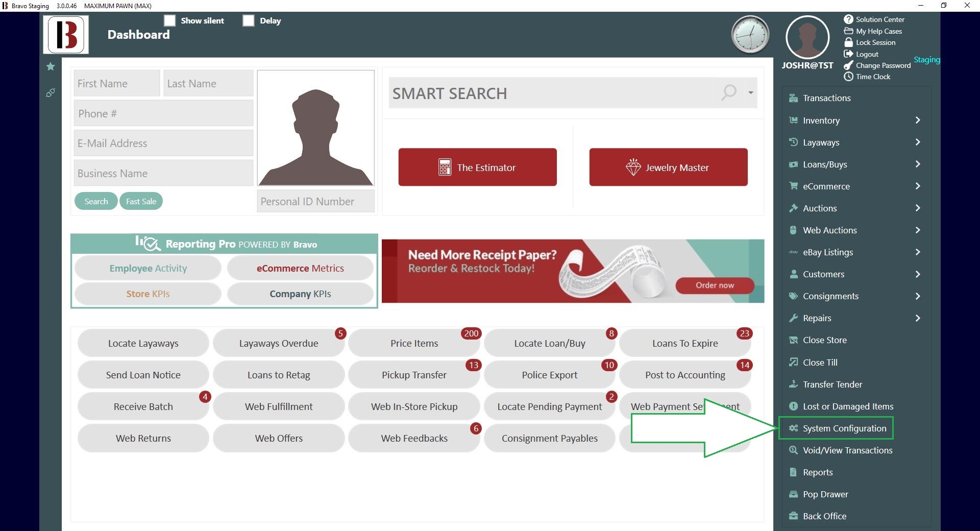Focus the Personal ID Number field
Viewport: 980px width, 531px height.
click(x=315, y=201)
